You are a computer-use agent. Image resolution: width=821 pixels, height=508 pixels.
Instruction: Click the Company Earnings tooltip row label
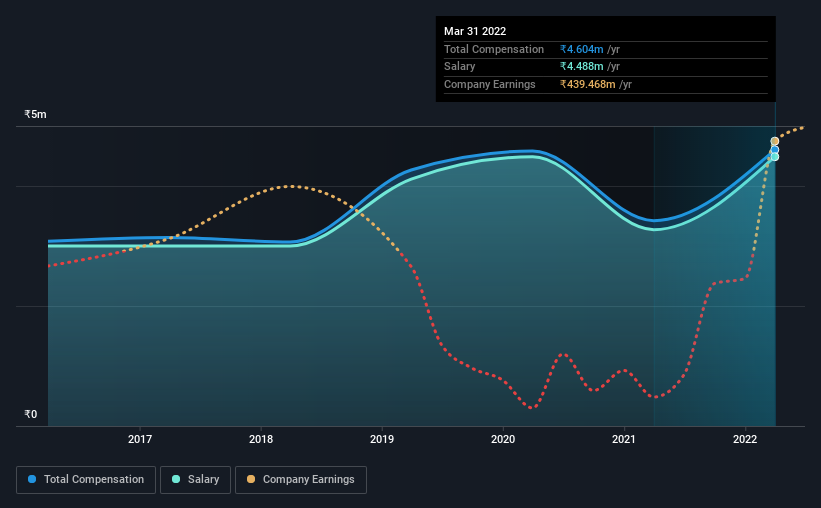[490, 84]
